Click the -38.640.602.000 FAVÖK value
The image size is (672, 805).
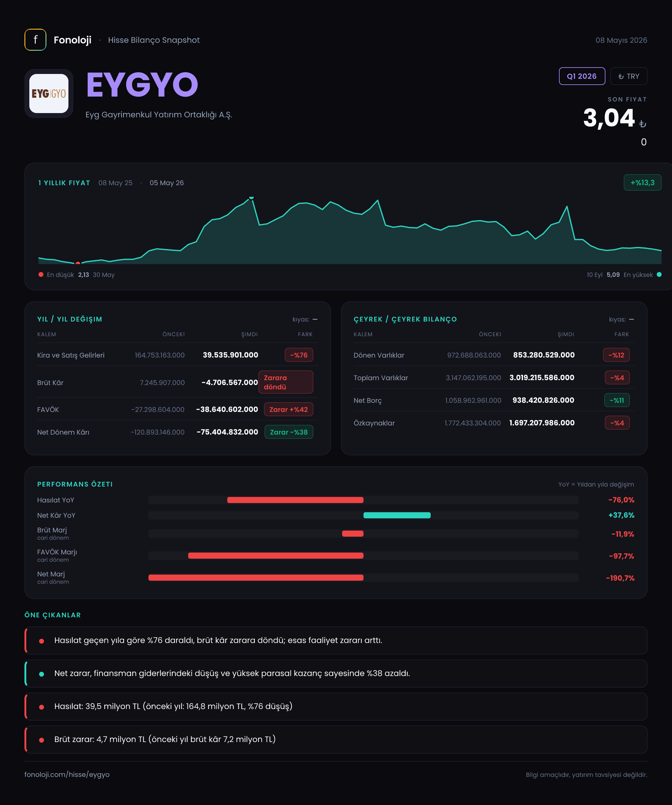coord(227,410)
